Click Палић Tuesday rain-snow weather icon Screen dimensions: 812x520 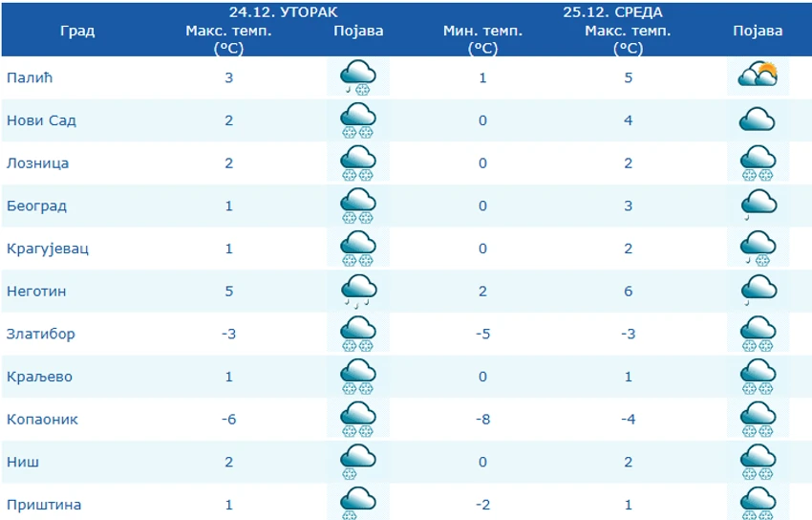(358, 77)
